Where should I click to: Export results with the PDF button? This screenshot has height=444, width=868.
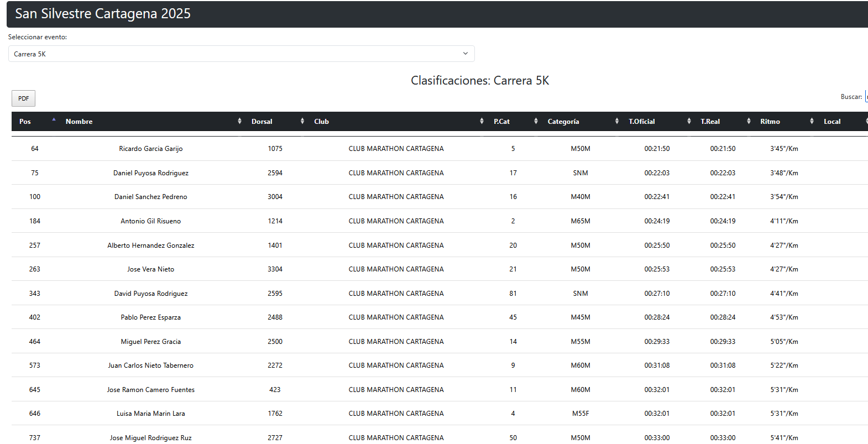(x=23, y=98)
